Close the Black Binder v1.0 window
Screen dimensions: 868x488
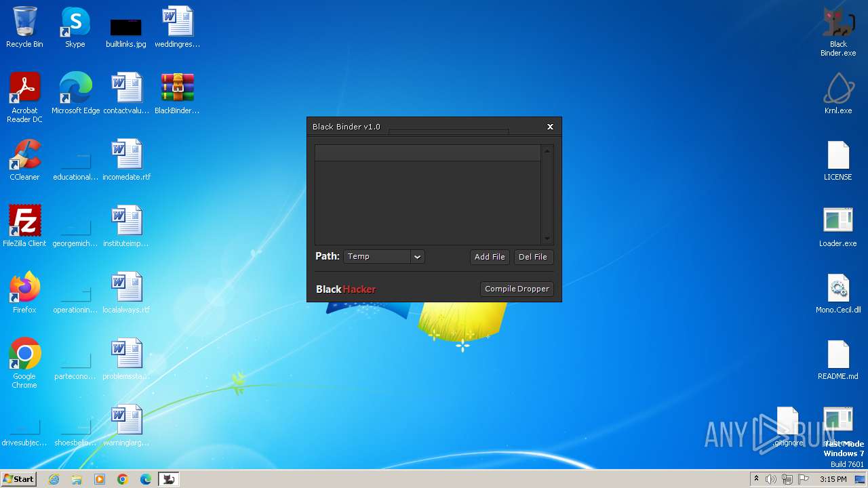pyautogui.click(x=550, y=127)
